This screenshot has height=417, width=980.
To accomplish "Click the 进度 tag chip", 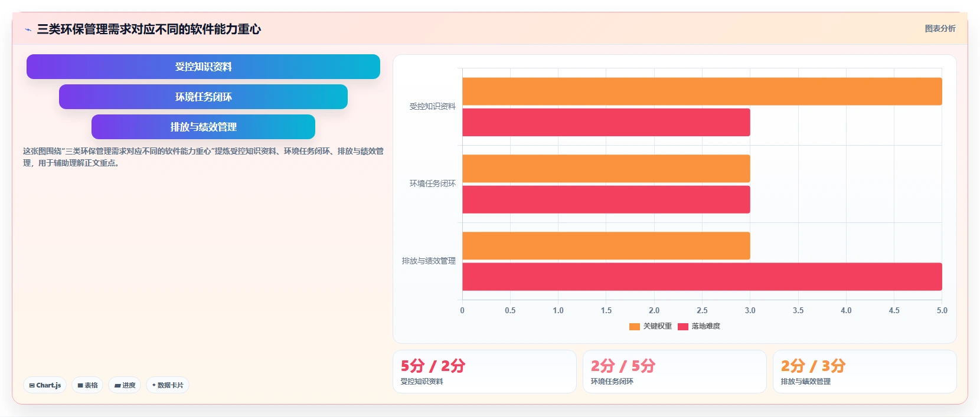I will [x=125, y=385].
